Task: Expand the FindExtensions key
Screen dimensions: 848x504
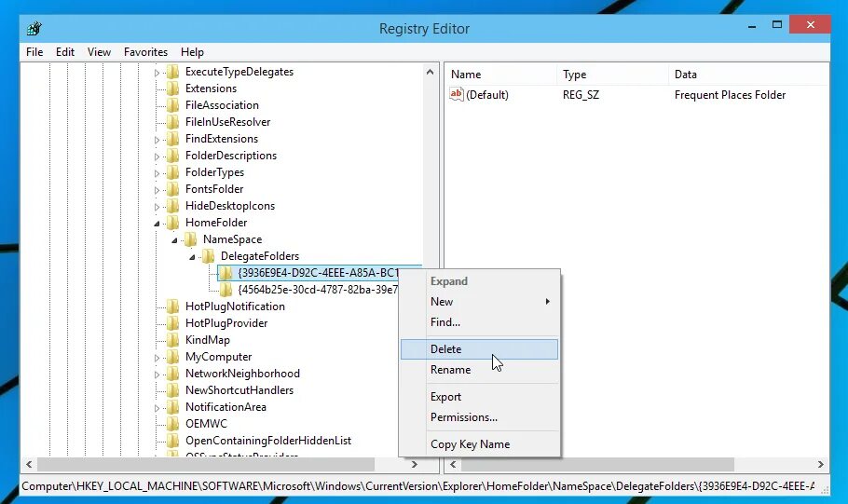Action: 157,140
